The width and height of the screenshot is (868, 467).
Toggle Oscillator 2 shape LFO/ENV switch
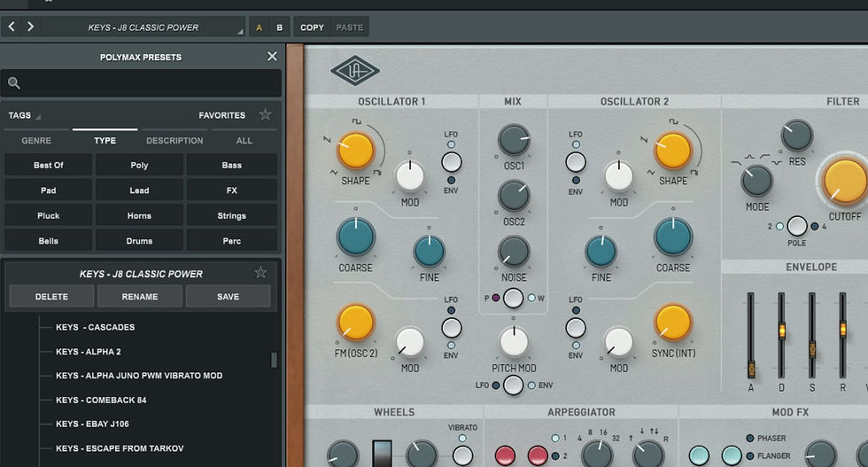coord(576,162)
